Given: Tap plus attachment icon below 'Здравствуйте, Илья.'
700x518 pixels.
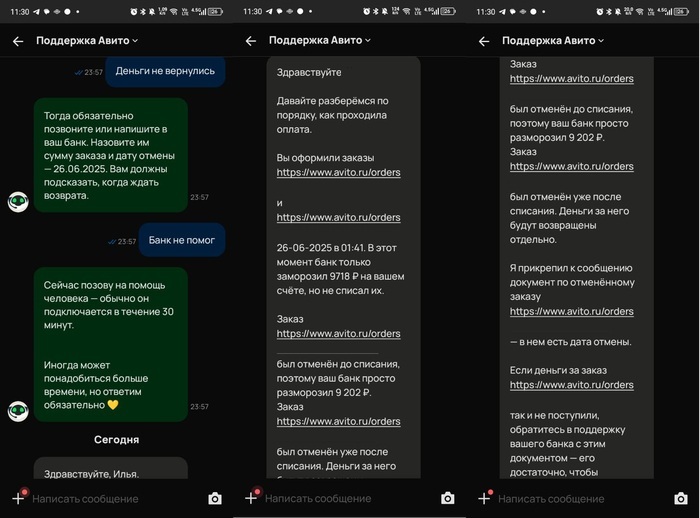Looking at the screenshot, I should [x=18, y=498].
